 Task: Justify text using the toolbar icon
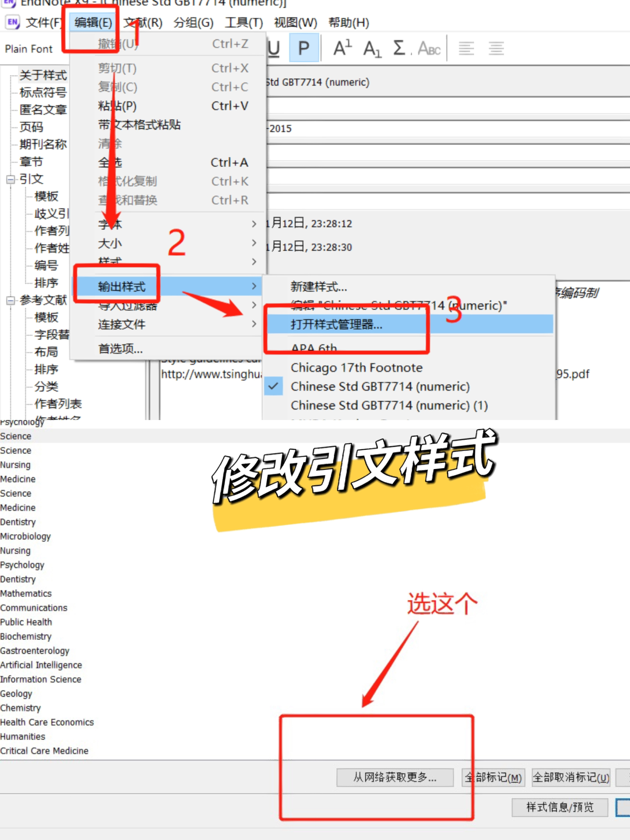(x=496, y=48)
